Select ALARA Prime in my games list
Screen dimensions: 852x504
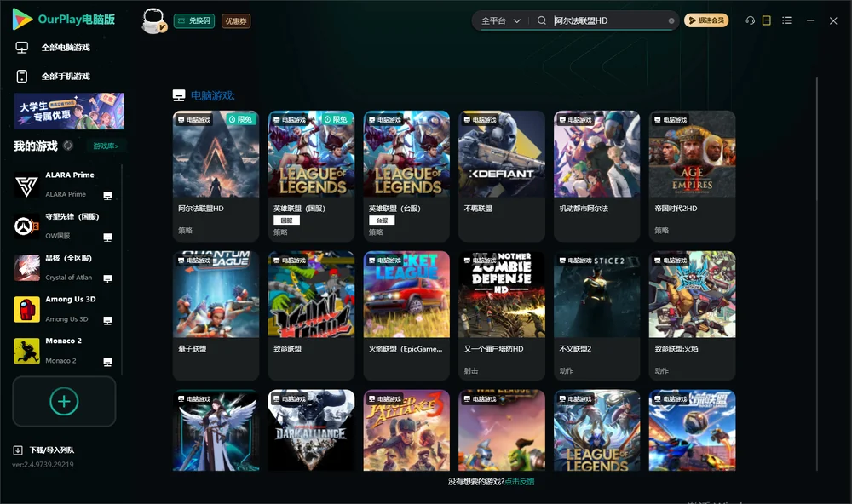(x=64, y=186)
